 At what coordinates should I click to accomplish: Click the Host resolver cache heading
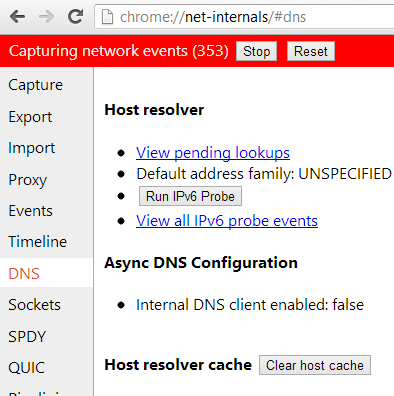pos(178,365)
